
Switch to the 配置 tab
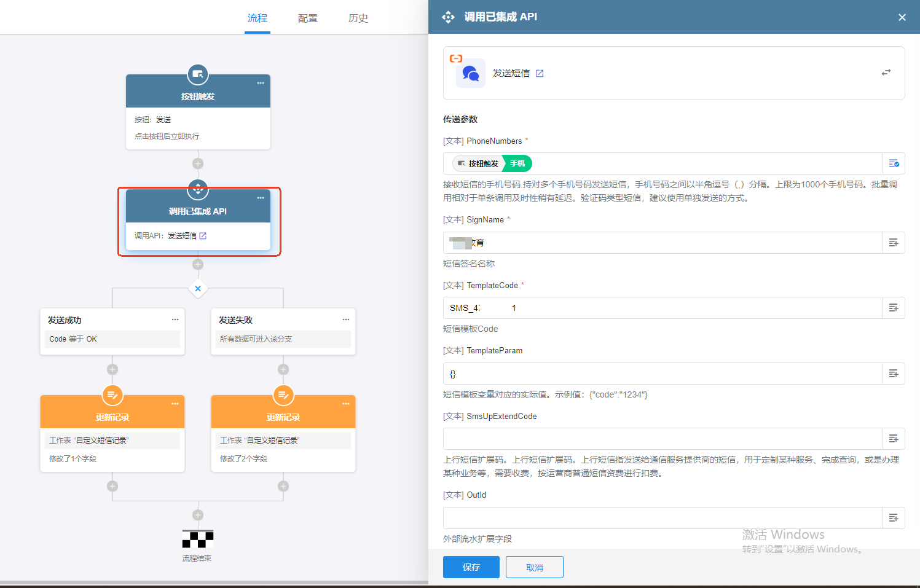click(x=307, y=18)
